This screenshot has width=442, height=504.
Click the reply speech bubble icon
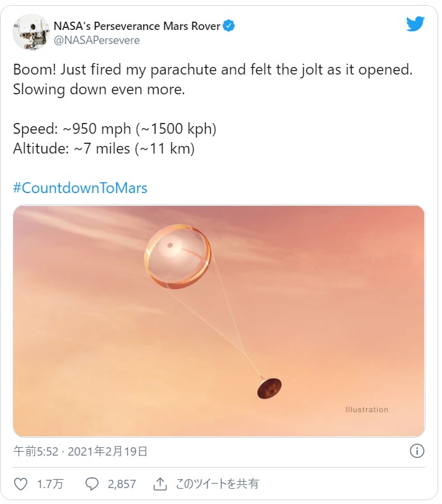tap(92, 484)
